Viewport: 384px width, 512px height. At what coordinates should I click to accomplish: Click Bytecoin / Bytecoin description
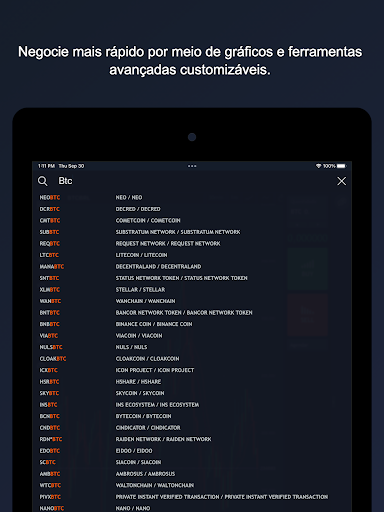point(143,416)
